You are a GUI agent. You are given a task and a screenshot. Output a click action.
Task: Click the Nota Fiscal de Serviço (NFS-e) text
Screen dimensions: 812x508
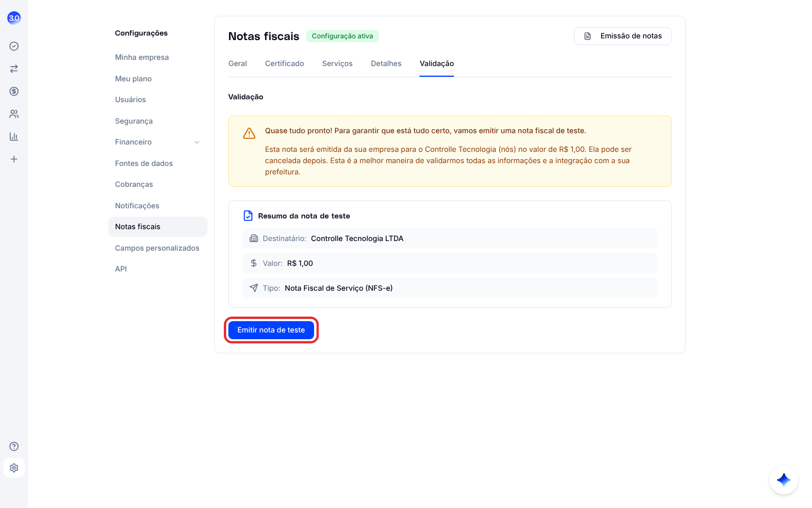point(339,288)
